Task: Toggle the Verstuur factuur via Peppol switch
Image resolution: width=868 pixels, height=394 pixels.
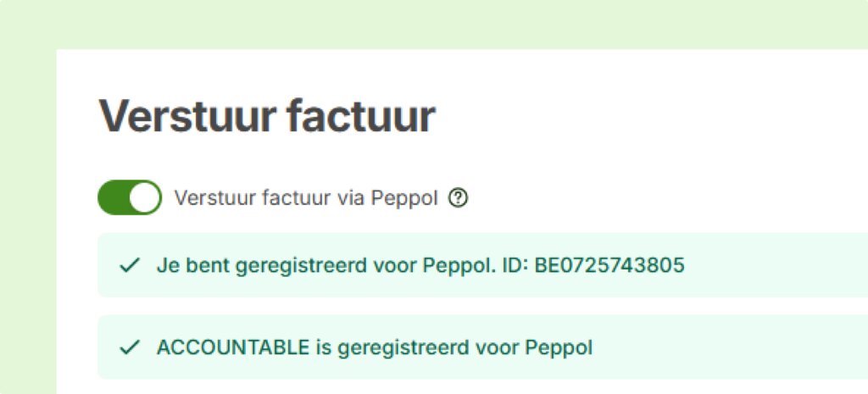Action: [130, 197]
